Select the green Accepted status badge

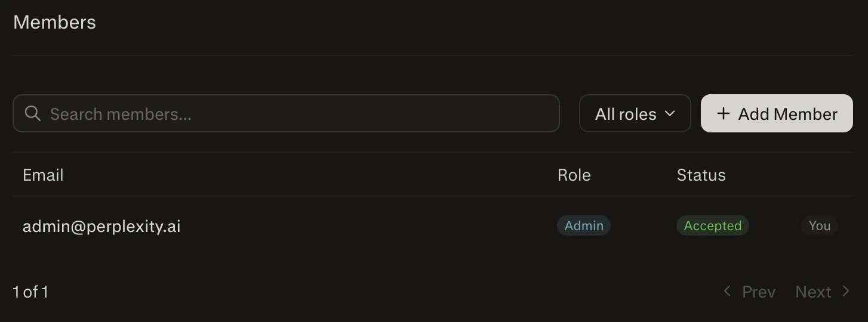[x=712, y=225]
